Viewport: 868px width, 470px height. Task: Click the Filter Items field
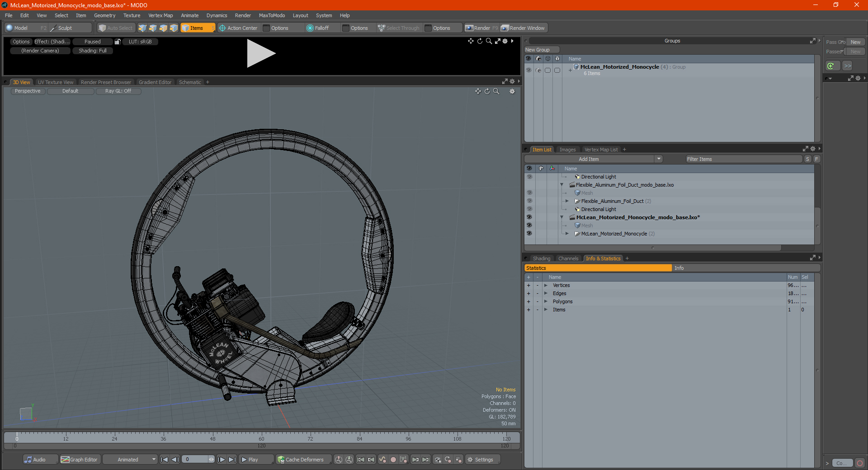point(744,159)
